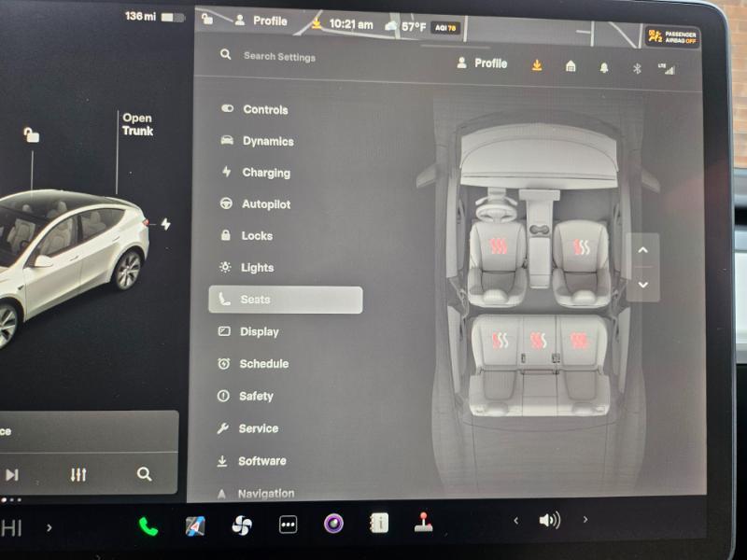Open the HomeLink garage icon
Viewport: 747px width, 560px height.
571,65
